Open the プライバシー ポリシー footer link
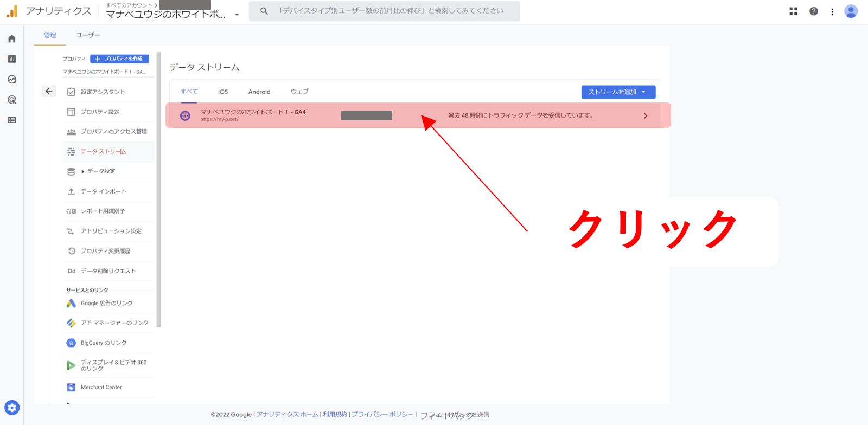Image resolution: width=868 pixels, height=425 pixels. coord(382,415)
